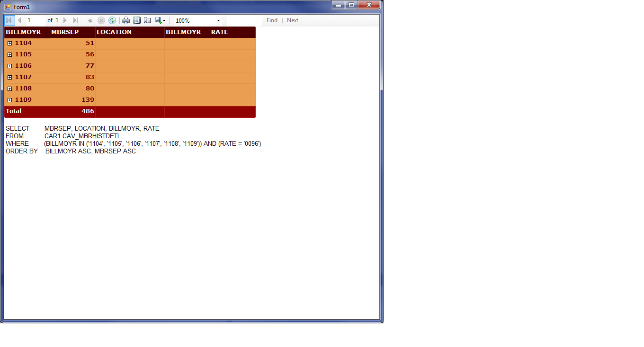Click the find text input box
644x347 pixels.
pyautogui.click(x=244, y=20)
